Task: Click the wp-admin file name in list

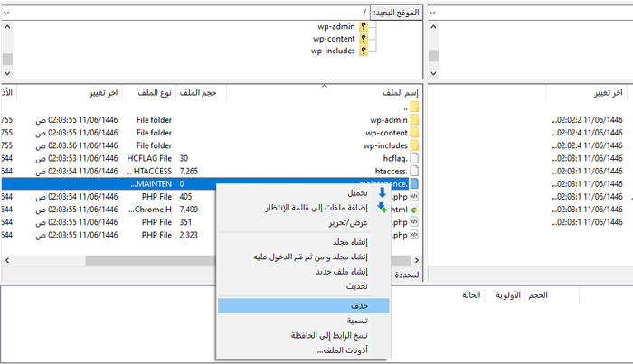Action: tap(388, 120)
